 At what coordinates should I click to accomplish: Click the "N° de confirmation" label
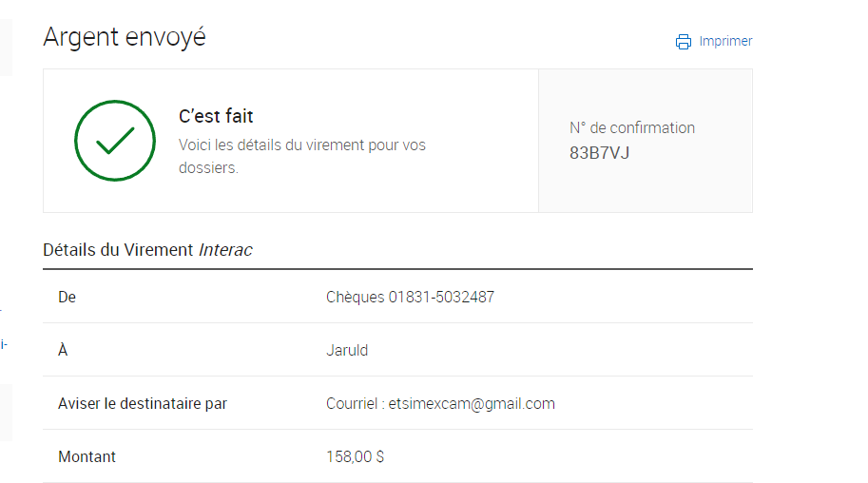click(632, 128)
